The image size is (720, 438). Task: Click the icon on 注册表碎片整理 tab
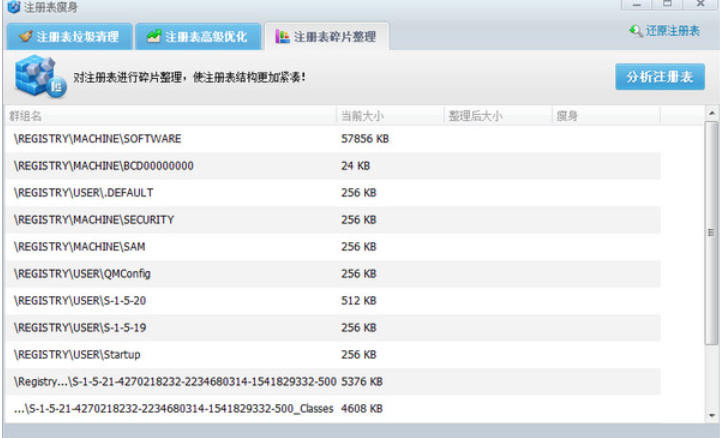[282, 38]
